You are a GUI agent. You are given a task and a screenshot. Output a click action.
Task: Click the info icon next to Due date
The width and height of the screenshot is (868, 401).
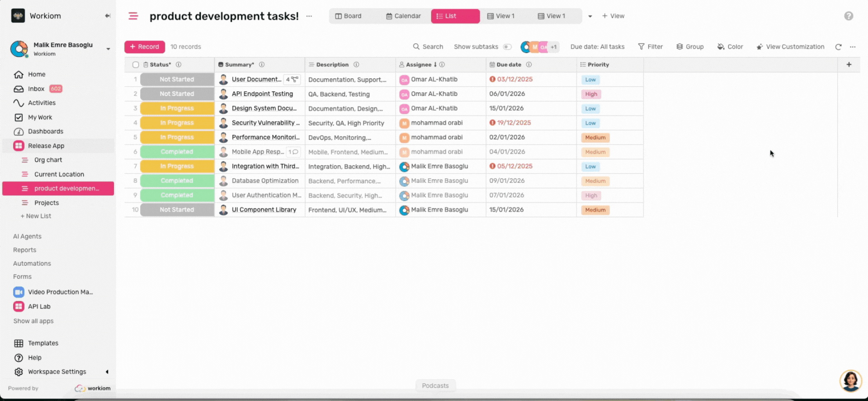pos(528,65)
